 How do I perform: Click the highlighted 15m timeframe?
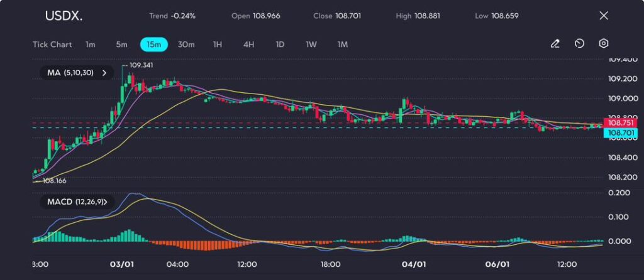tap(153, 45)
